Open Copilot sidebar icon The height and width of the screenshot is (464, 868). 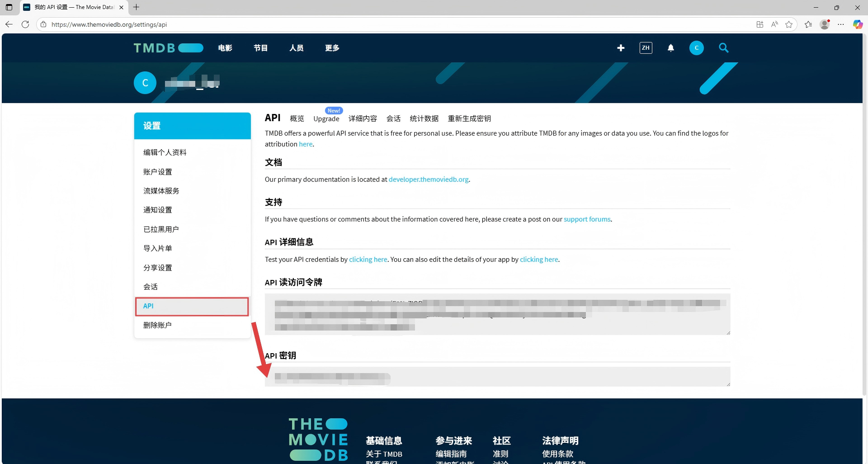click(x=857, y=24)
